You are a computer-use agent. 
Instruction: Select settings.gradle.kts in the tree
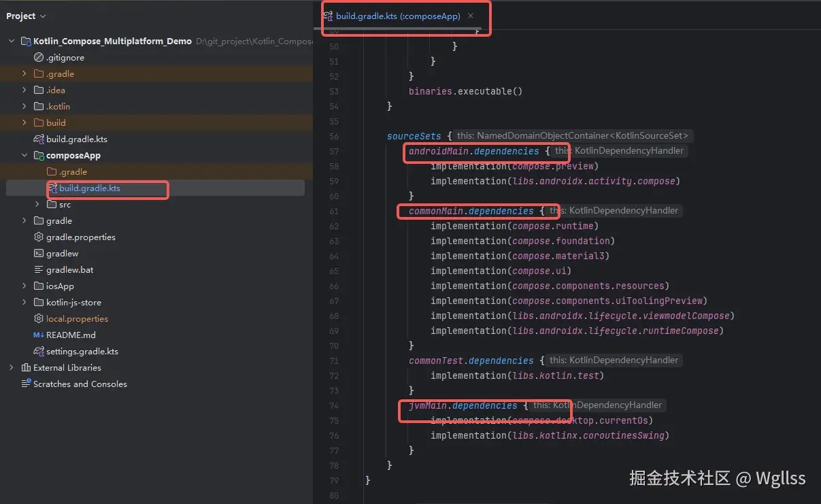point(82,351)
